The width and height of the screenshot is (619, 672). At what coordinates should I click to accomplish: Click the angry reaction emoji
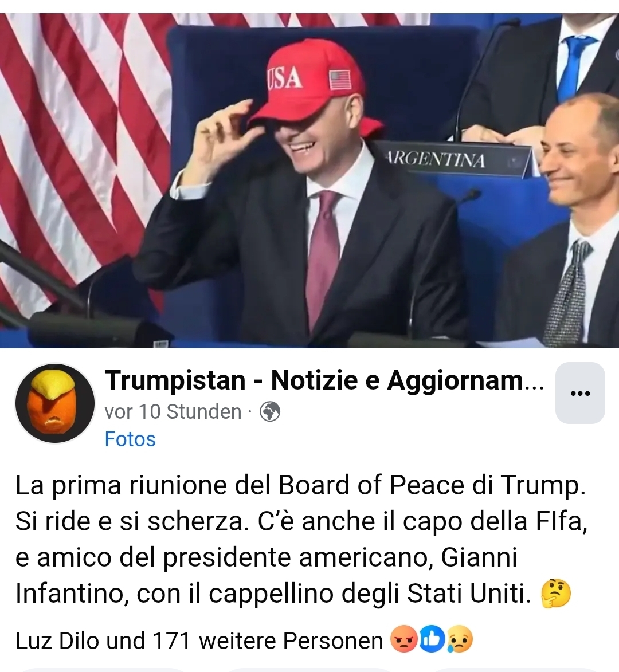[x=403, y=640]
